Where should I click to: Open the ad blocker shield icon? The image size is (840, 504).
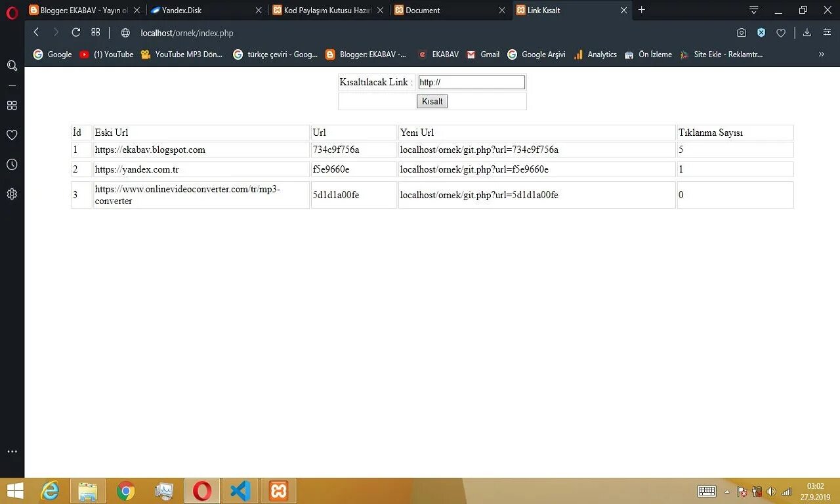pyautogui.click(x=761, y=33)
